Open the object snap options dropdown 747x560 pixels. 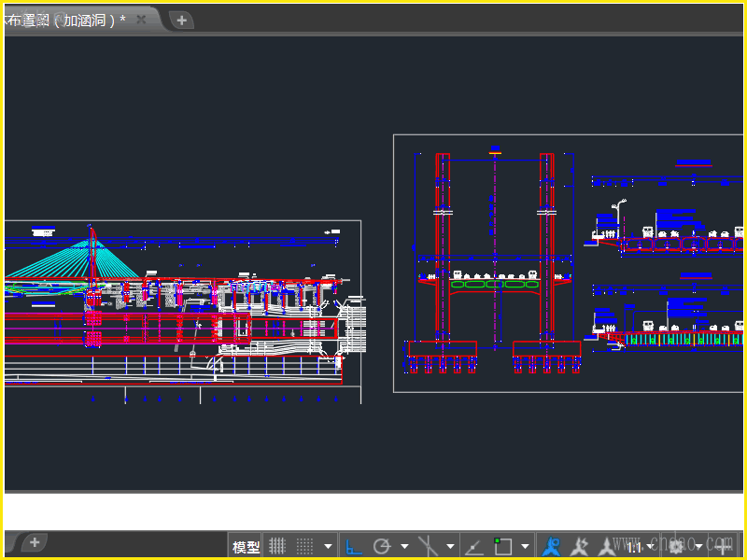[526, 546]
